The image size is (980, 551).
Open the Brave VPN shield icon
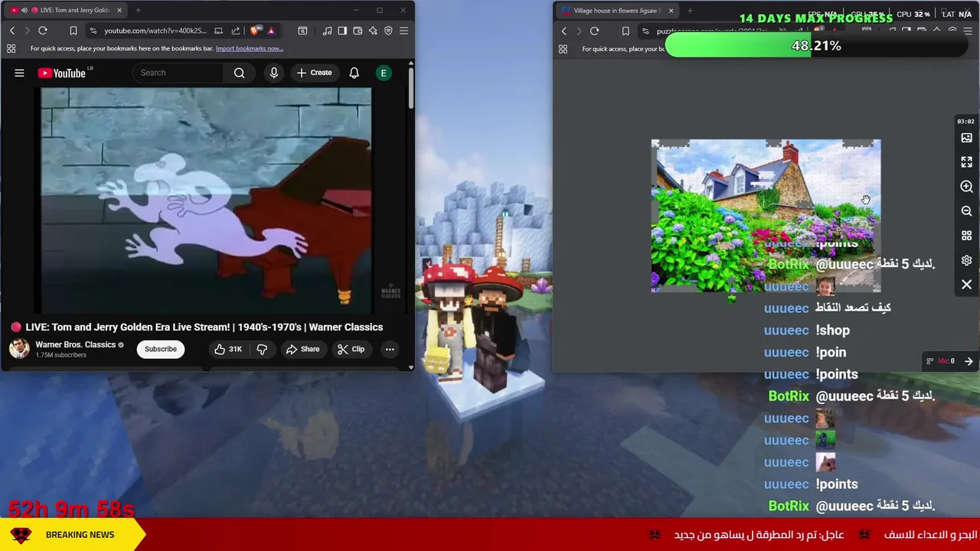click(x=388, y=31)
